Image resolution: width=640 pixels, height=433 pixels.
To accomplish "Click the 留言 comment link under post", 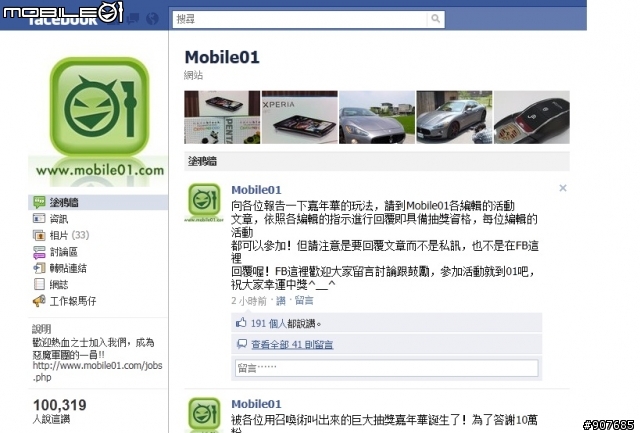I will coord(304,301).
